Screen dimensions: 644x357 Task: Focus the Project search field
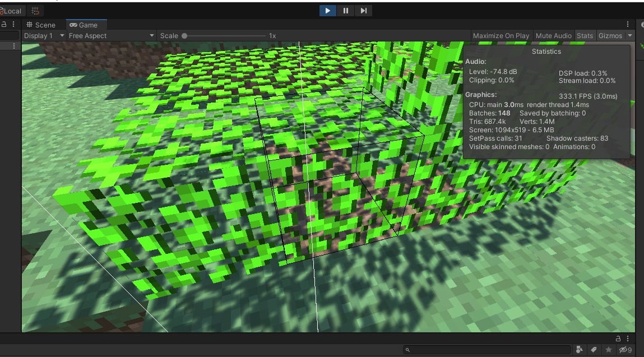[487, 350]
